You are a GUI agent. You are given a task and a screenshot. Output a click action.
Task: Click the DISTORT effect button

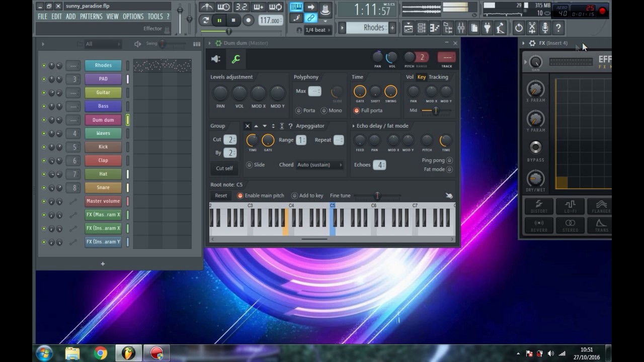coord(539,206)
